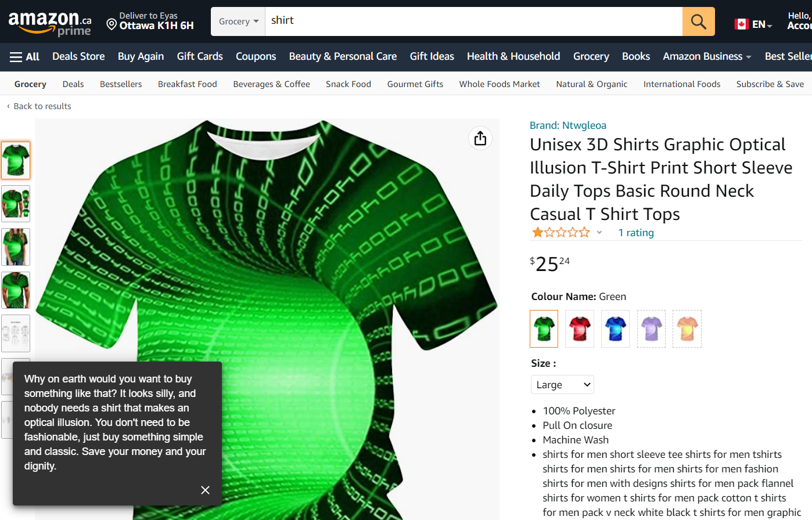This screenshot has width=812, height=520.
Task: Open the Brand: Ntwgleoa link
Action: [x=568, y=125]
